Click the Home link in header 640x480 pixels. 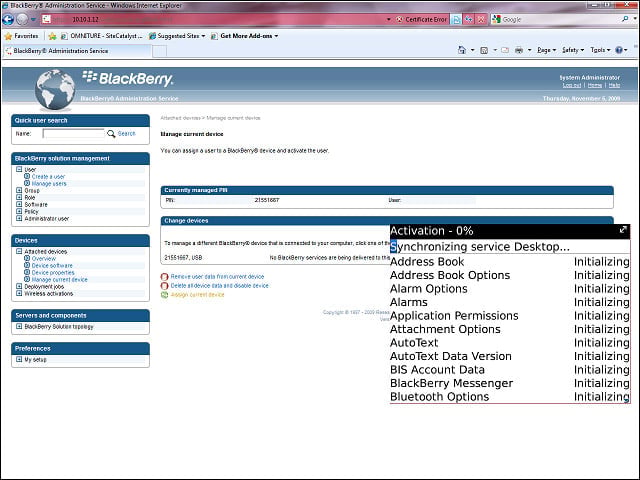pyautogui.click(x=595, y=85)
